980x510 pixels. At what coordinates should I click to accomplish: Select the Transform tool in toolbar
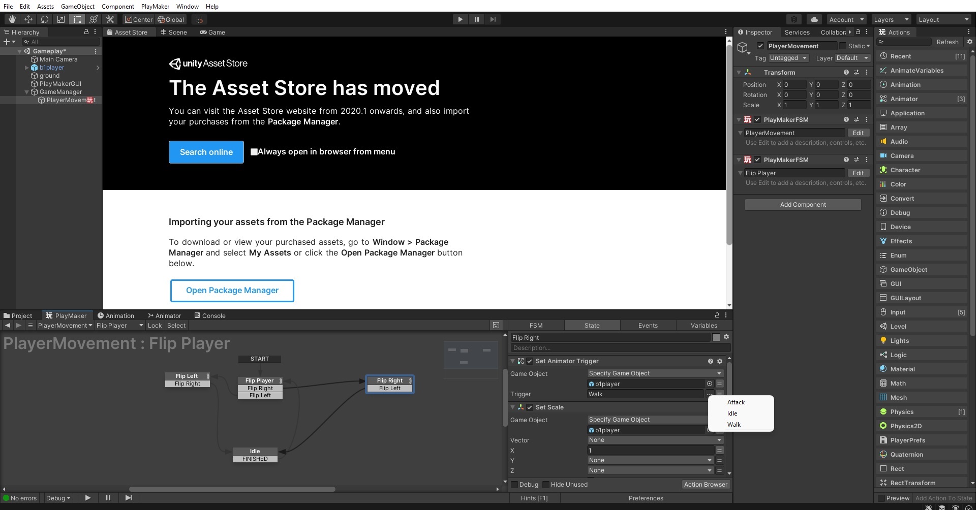click(x=94, y=19)
